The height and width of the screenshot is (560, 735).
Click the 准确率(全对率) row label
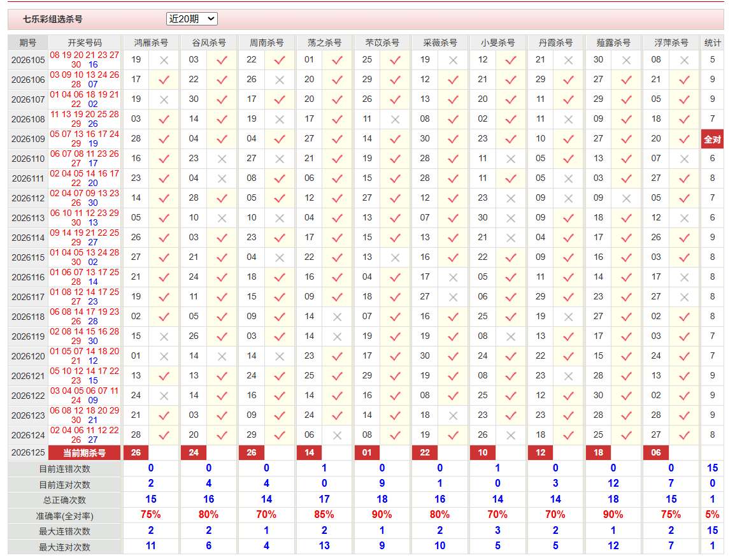[65, 516]
